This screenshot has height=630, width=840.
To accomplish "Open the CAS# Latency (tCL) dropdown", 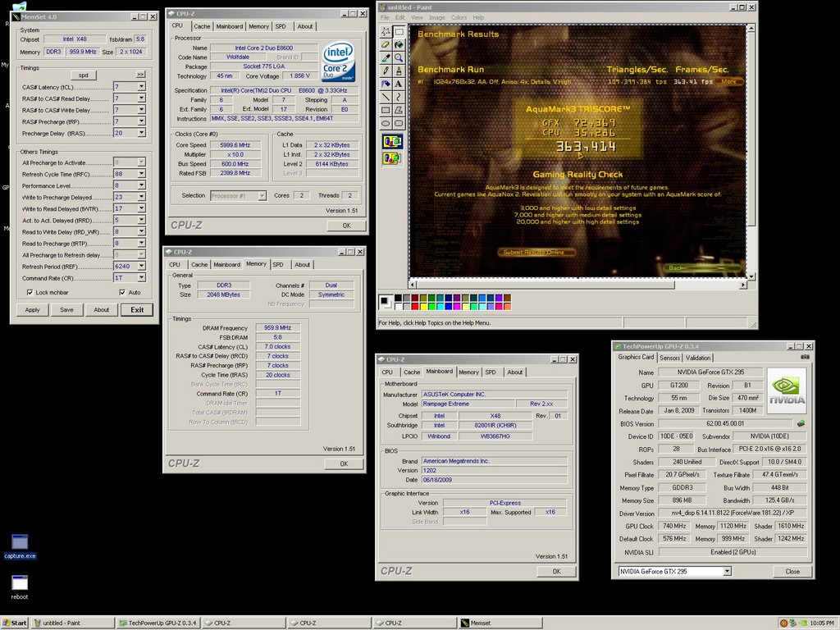I will click(x=141, y=87).
